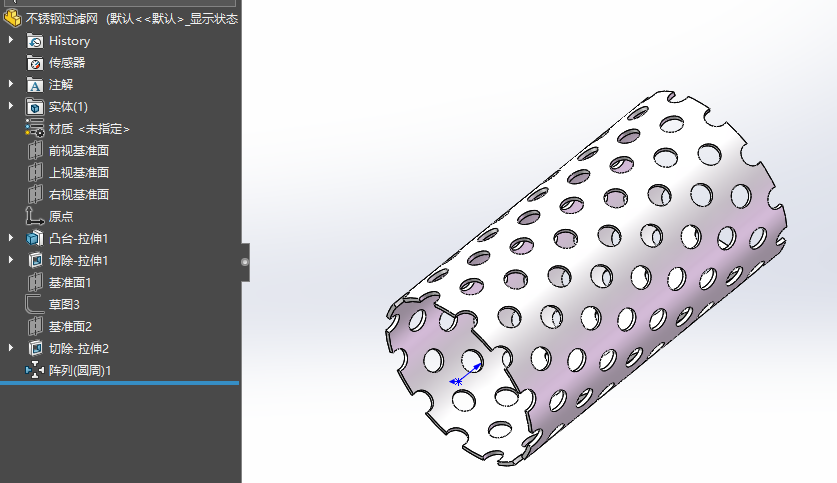The image size is (837, 483).
Task: Expand the 凸台-拉伸1 feature
Action: coord(11,238)
